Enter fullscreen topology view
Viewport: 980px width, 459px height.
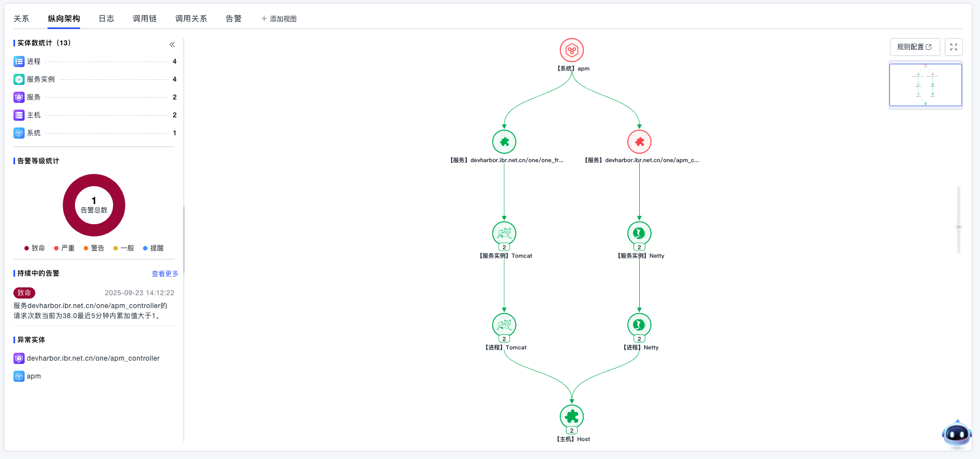pyautogui.click(x=954, y=47)
